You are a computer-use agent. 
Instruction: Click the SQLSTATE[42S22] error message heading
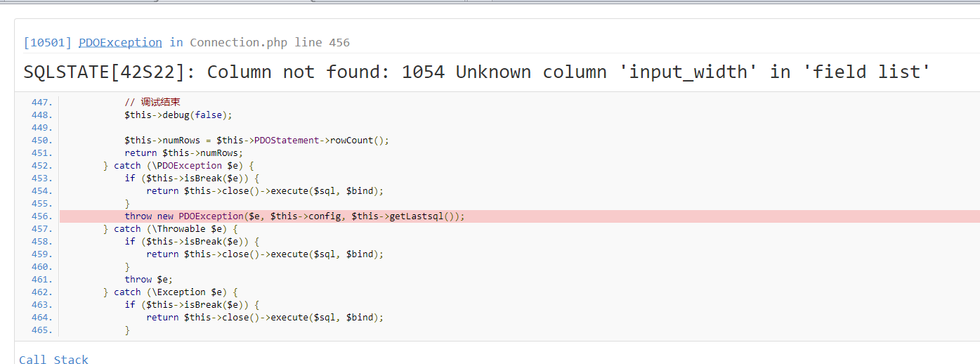point(476,72)
